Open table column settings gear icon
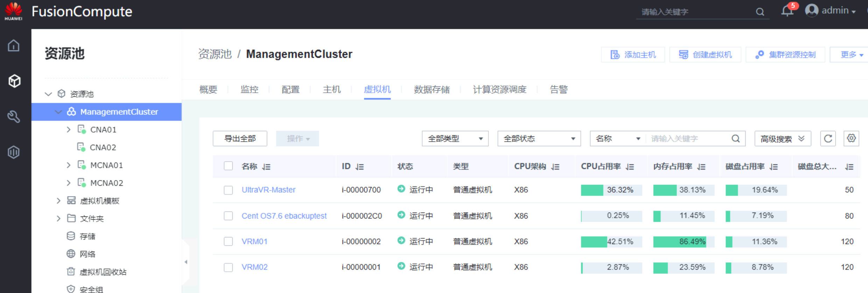 coord(851,138)
